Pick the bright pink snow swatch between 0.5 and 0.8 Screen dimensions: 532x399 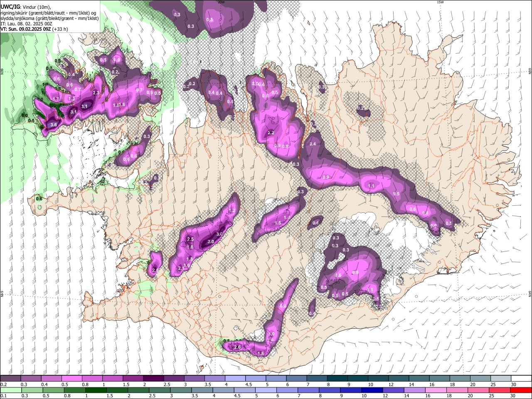(x=71, y=379)
